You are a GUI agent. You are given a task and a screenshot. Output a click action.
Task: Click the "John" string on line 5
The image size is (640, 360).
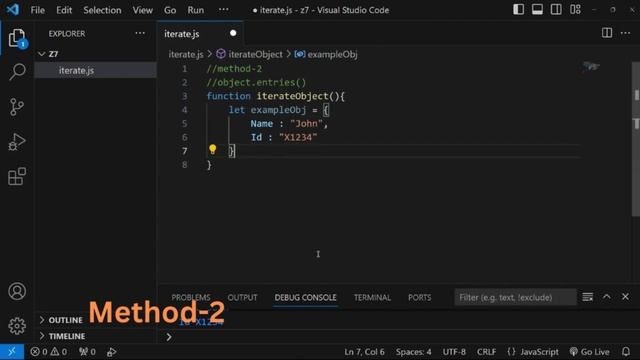(x=307, y=124)
